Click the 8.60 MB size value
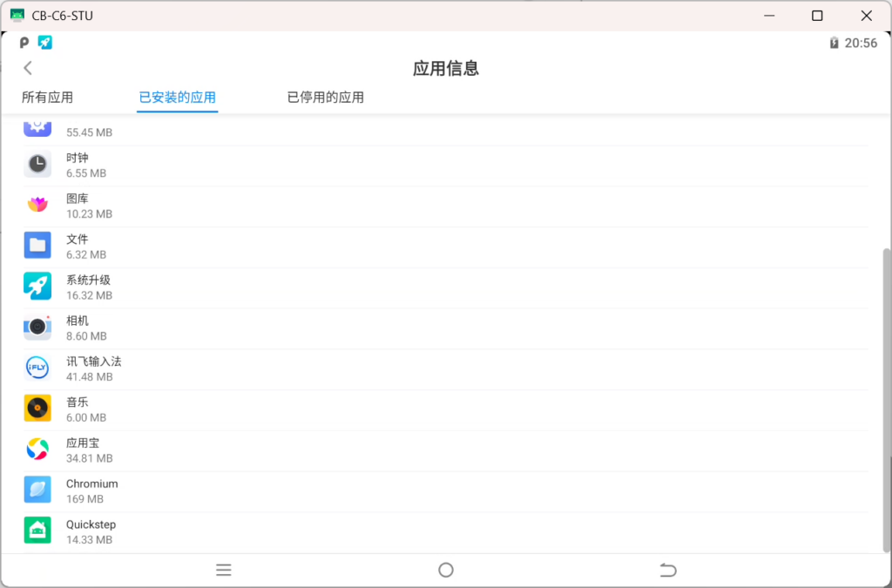The image size is (892, 588). pos(86,336)
